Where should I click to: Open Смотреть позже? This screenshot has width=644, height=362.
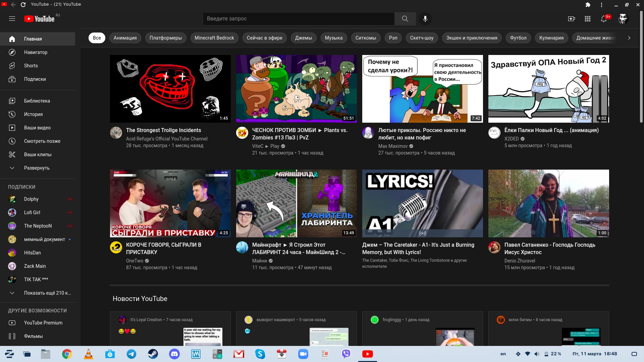(x=38, y=141)
